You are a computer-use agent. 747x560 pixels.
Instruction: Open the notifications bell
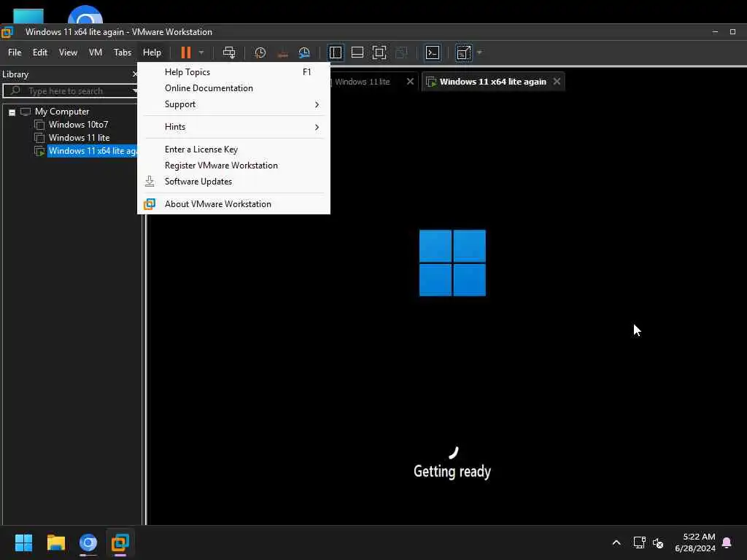coord(727,542)
